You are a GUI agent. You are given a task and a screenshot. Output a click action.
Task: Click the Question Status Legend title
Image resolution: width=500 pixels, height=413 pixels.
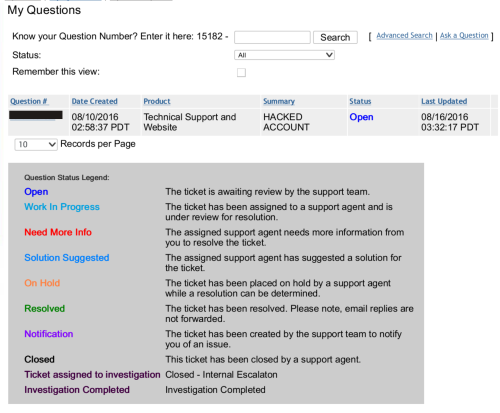(x=67, y=178)
